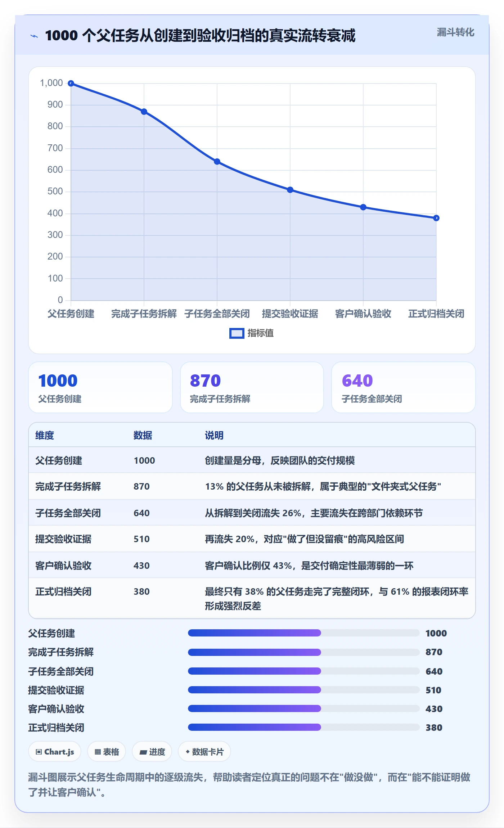Click the lightning icon beside the title

coord(34,36)
